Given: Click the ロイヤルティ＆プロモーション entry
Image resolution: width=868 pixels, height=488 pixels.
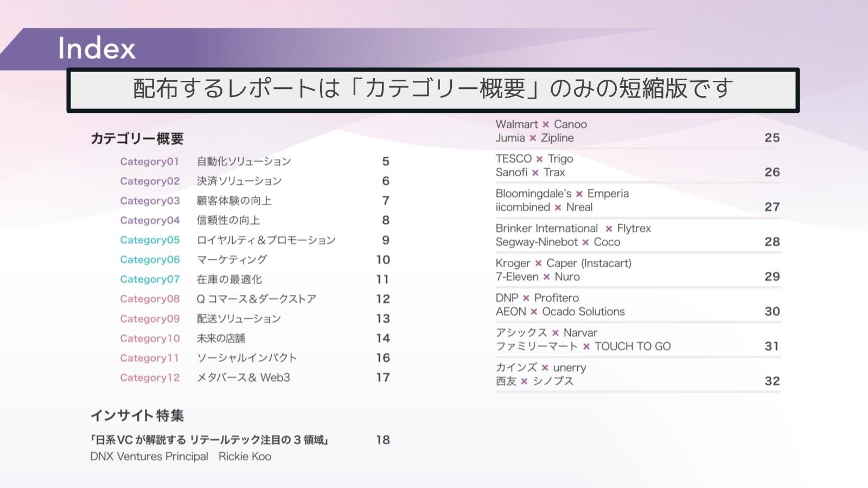Looking at the screenshot, I should (x=266, y=240).
